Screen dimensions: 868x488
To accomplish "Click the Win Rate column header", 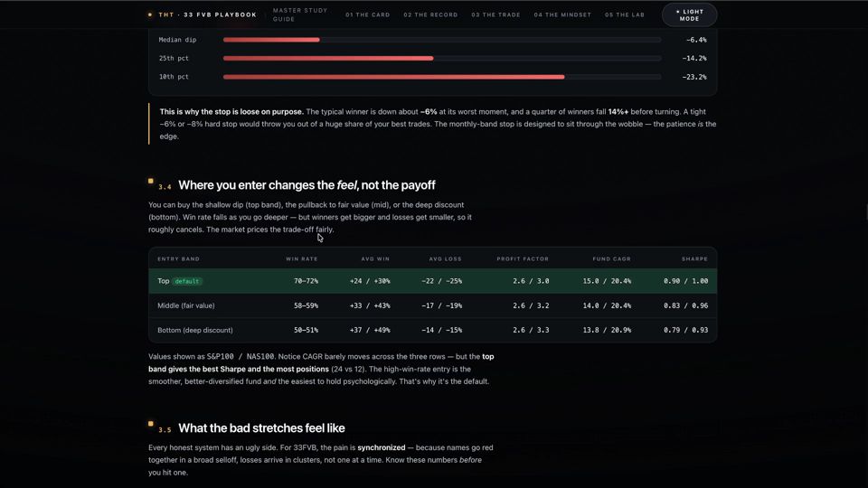I will pyautogui.click(x=302, y=259).
